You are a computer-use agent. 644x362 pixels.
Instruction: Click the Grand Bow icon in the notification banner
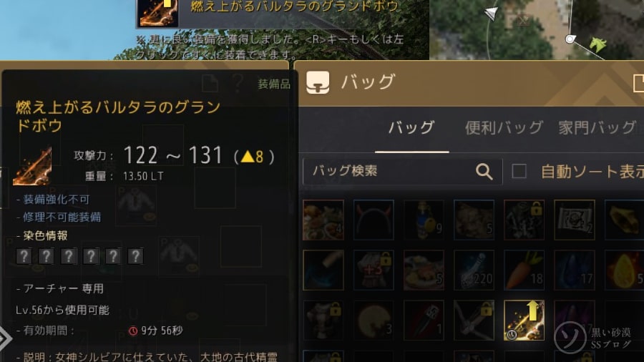159,13
